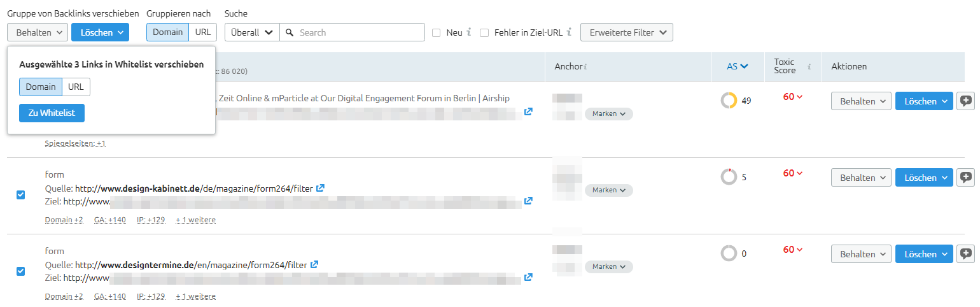
Task: Click source URL www.designtermine.de/en/magazine/form264/filter
Action: (x=191, y=264)
